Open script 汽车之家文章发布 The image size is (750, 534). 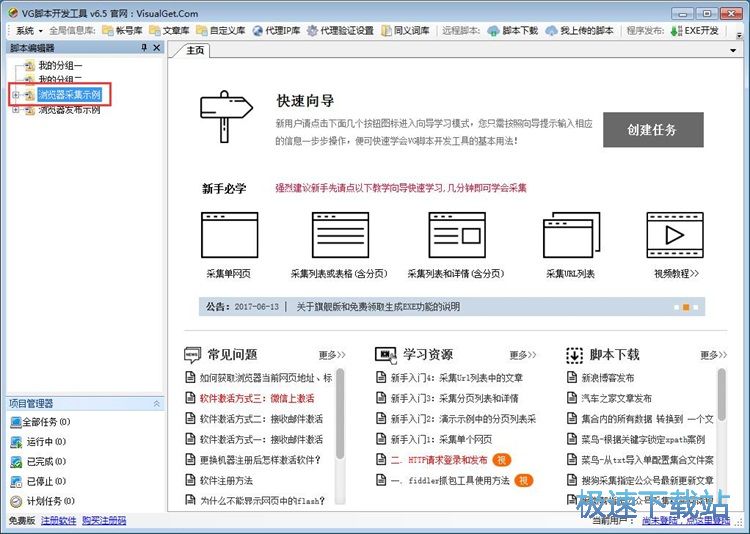coord(617,398)
